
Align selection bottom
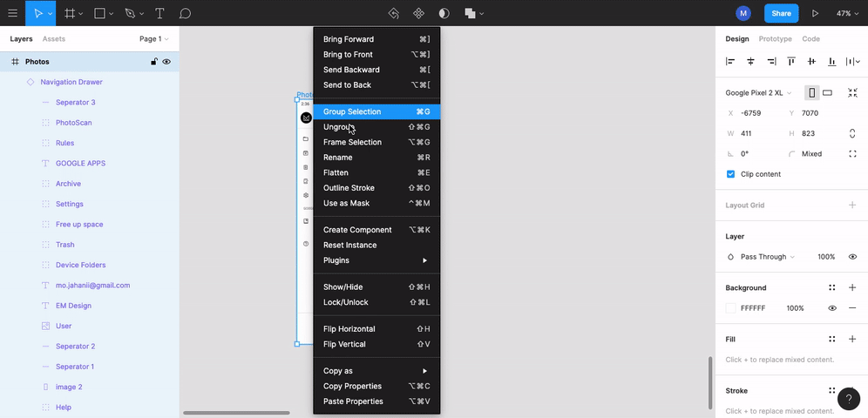[832, 61]
